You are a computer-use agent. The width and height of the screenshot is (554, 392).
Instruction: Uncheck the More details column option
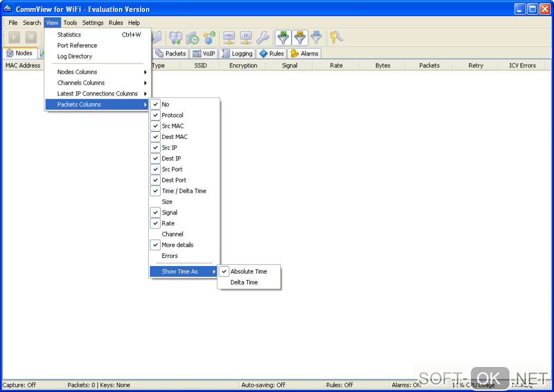pyautogui.click(x=184, y=245)
